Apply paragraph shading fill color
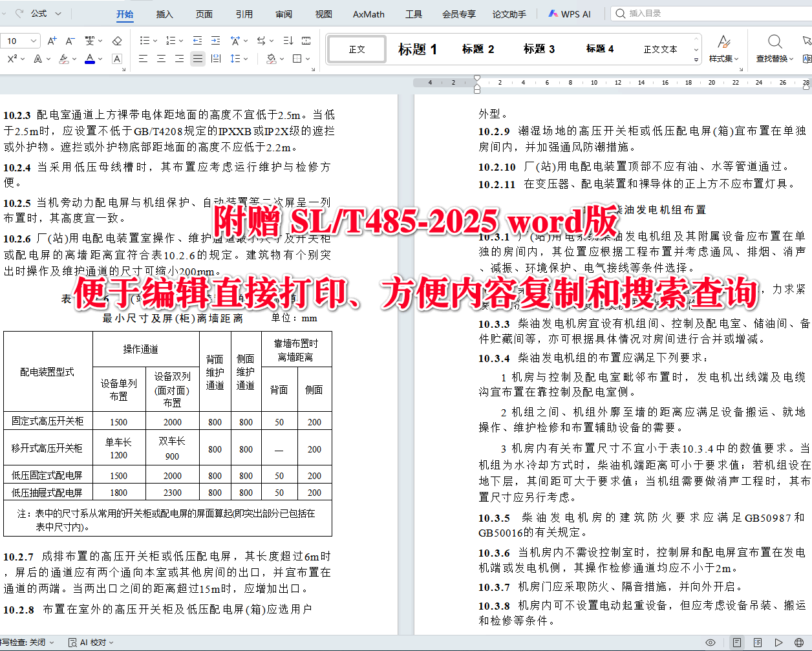 tap(271, 59)
